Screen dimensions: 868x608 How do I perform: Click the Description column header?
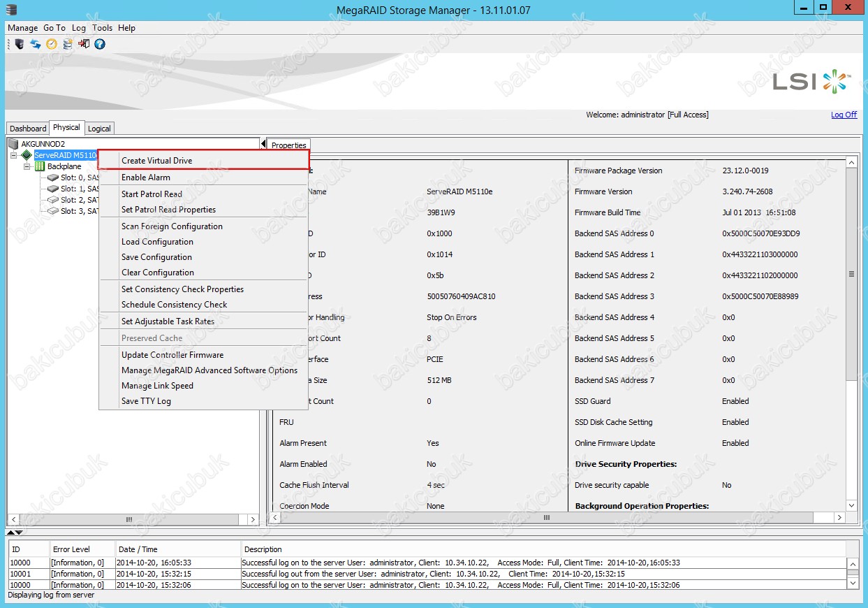[x=543, y=549]
